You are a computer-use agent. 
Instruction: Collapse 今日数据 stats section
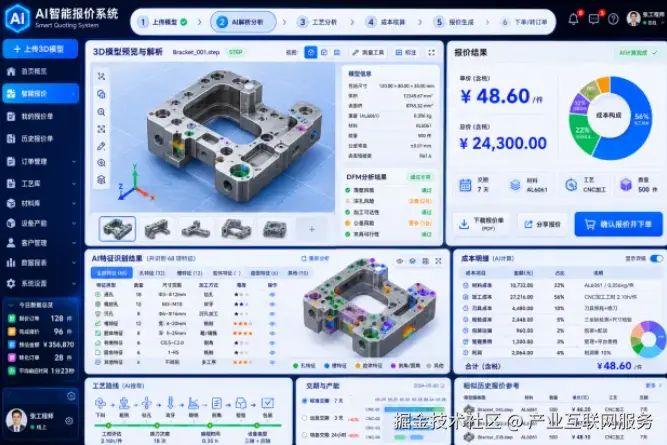pos(11,305)
